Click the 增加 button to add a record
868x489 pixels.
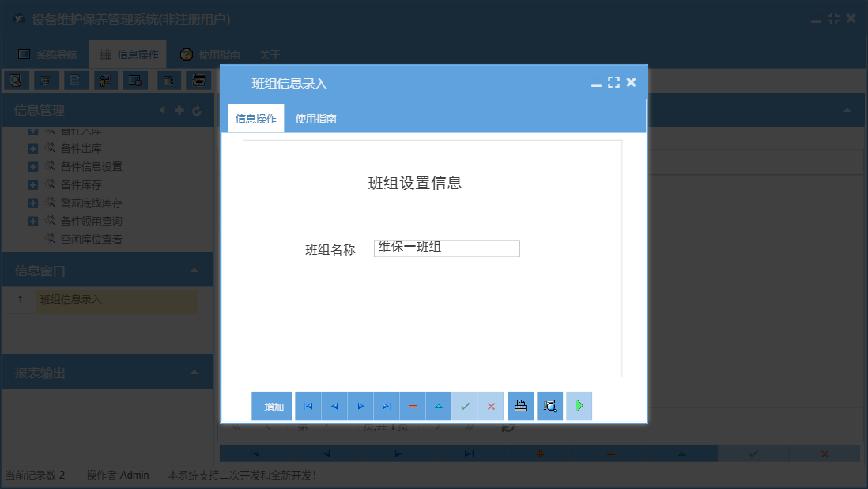click(271, 405)
